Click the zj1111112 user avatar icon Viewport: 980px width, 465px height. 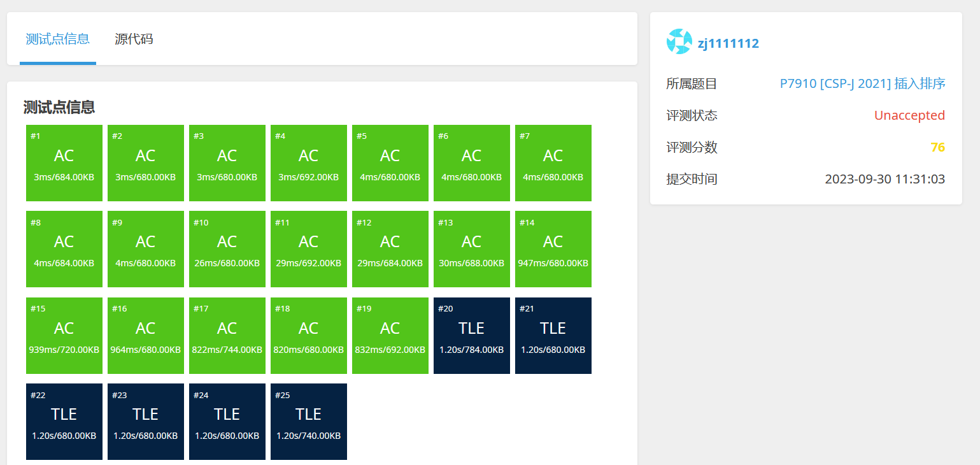679,41
